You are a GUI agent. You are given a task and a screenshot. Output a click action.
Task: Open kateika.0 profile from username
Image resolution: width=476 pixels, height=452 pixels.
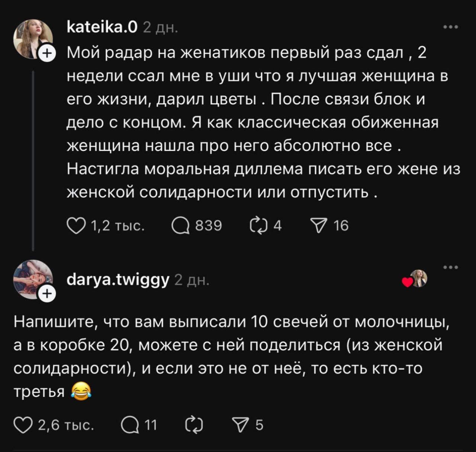(102, 27)
